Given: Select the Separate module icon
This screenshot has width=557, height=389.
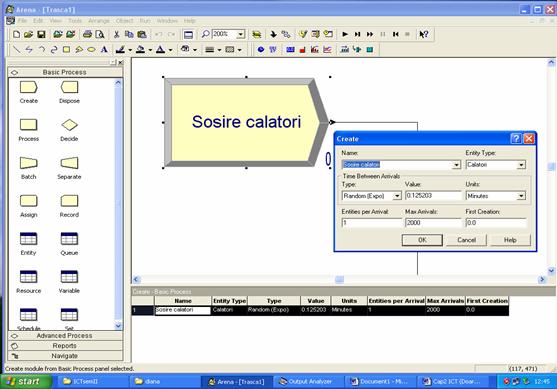Looking at the screenshot, I should (69, 163).
